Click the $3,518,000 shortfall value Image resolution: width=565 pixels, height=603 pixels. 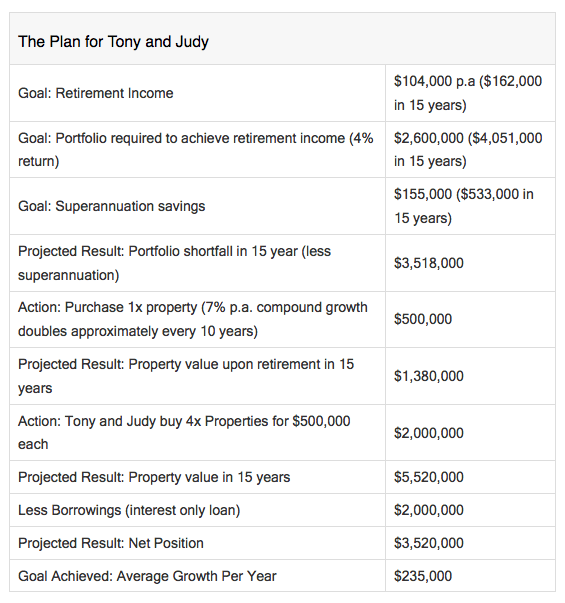[429, 263]
